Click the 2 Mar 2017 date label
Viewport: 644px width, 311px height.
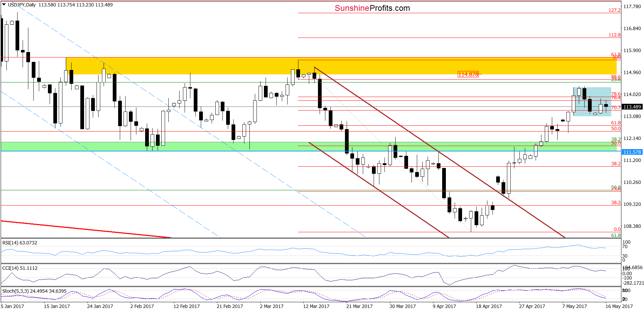[x=272, y=306]
